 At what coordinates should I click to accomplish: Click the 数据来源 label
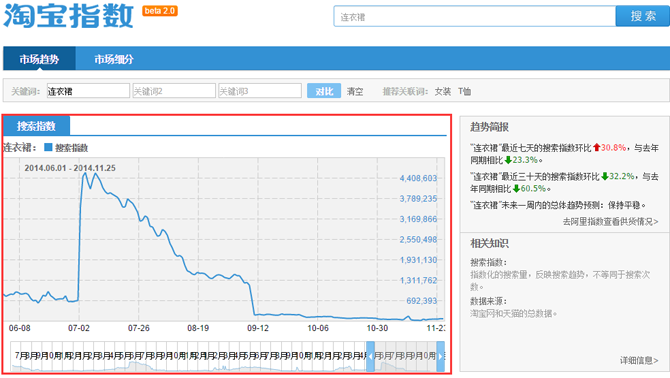488,301
